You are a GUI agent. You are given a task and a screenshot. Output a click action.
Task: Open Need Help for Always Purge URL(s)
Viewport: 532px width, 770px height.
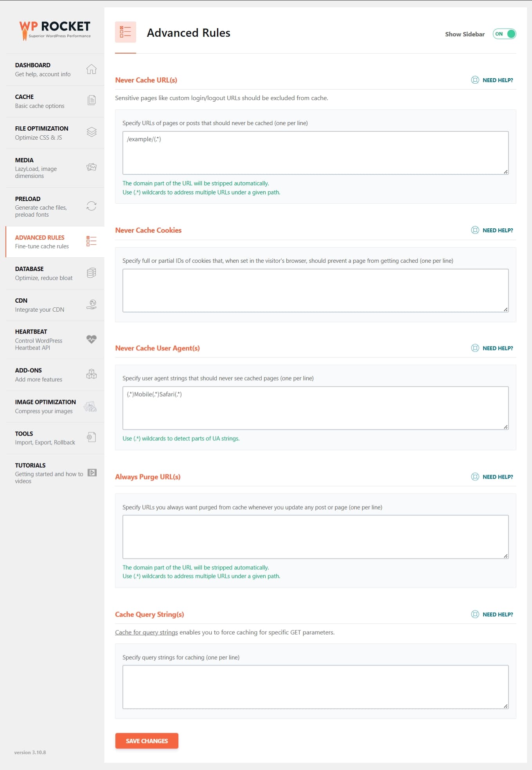492,477
